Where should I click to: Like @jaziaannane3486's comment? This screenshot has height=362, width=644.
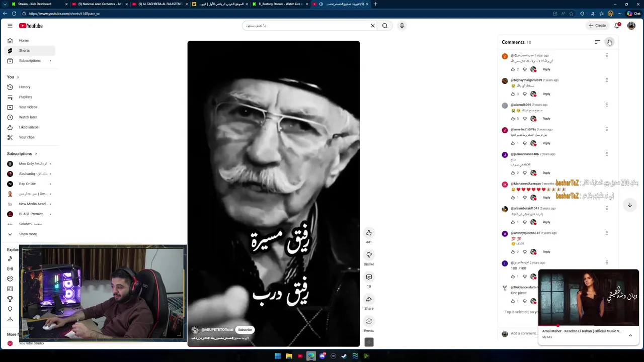(513, 173)
